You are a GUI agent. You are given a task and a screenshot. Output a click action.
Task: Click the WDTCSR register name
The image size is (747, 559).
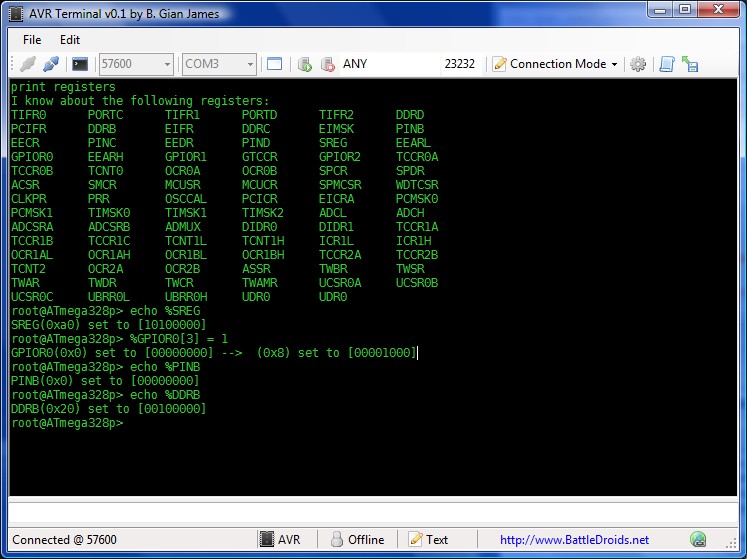(x=417, y=184)
